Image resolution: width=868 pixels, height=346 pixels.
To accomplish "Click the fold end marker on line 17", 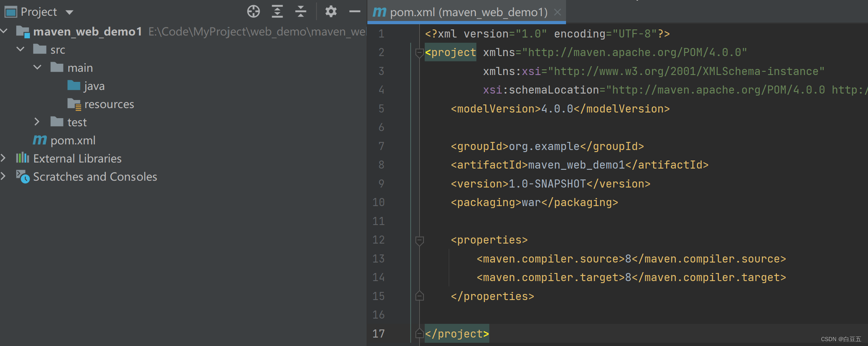I will [419, 333].
